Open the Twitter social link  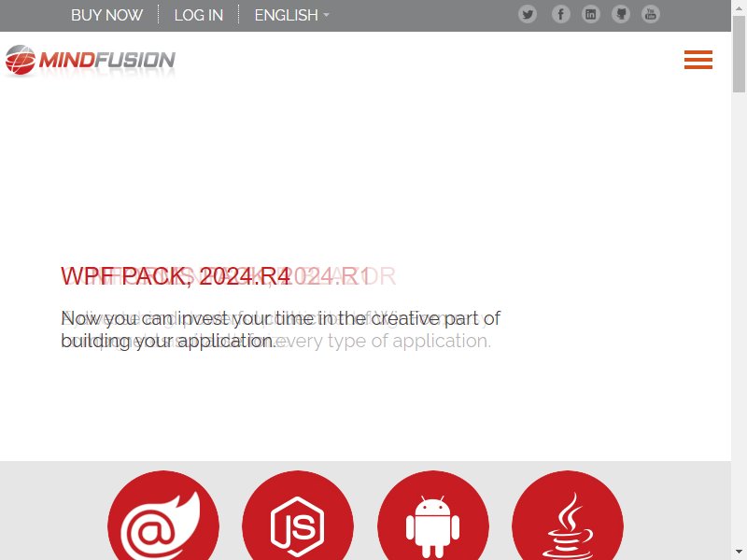(528, 15)
